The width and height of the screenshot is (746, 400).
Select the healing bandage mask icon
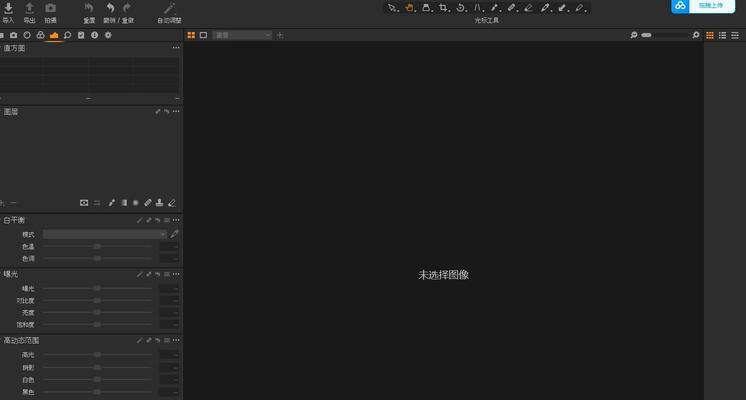coord(148,203)
